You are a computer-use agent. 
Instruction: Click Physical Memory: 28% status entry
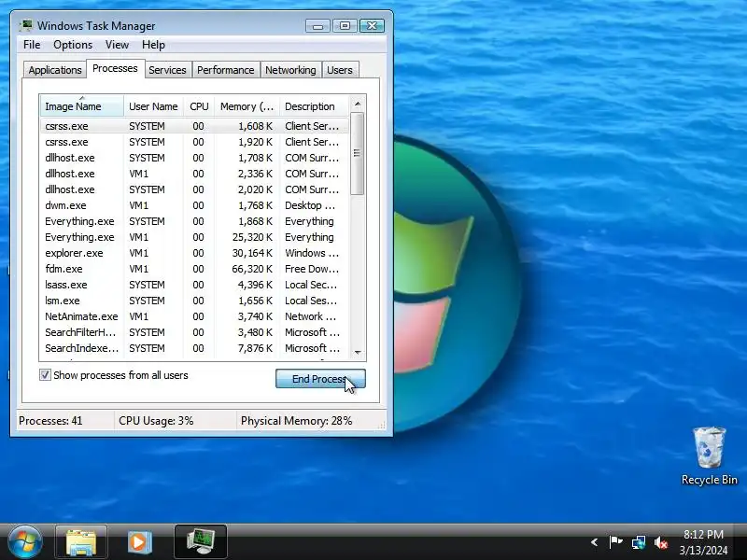(296, 421)
